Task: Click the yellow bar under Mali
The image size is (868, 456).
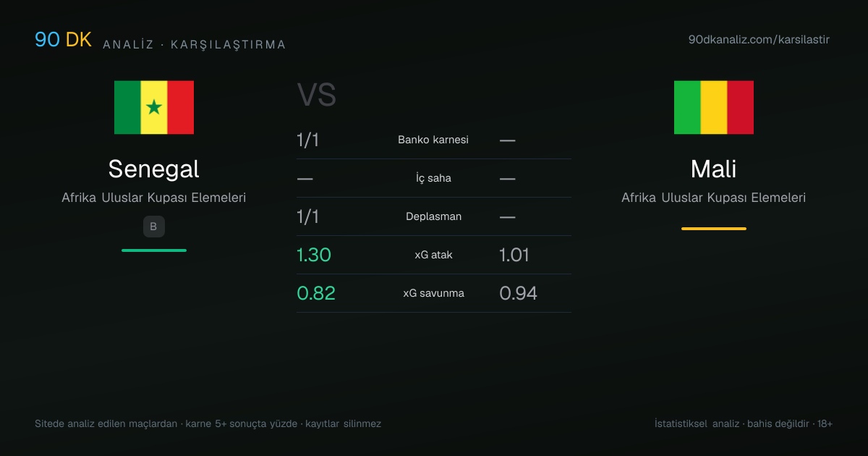Action: 714,229
